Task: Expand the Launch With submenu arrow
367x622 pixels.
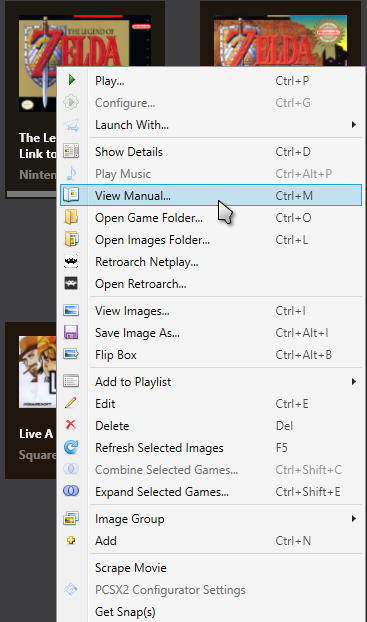Action: 354,125
